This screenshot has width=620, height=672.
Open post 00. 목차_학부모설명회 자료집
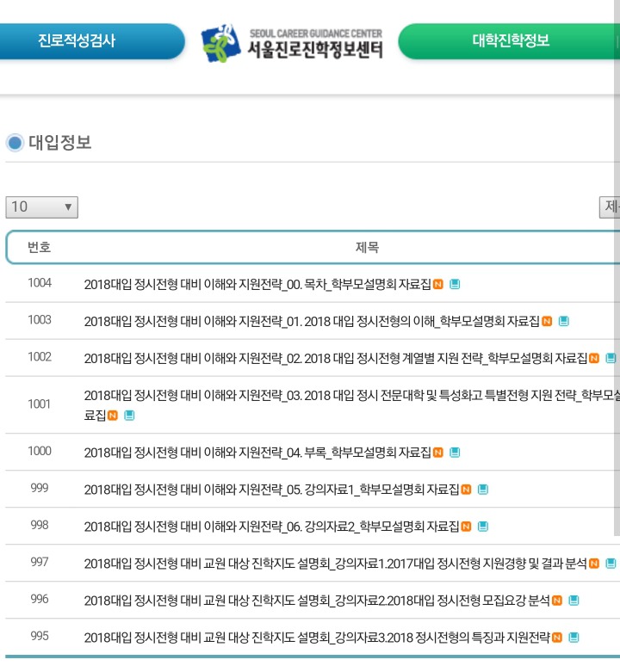click(x=257, y=284)
